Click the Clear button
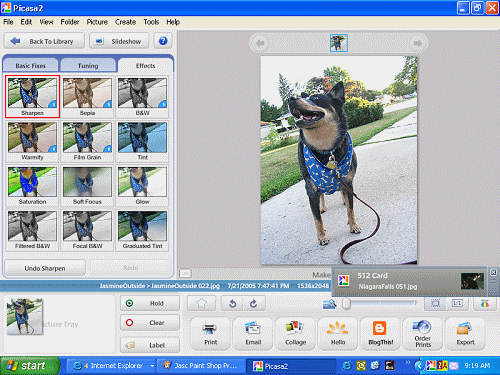The image size is (500, 375). [x=150, y=323]
